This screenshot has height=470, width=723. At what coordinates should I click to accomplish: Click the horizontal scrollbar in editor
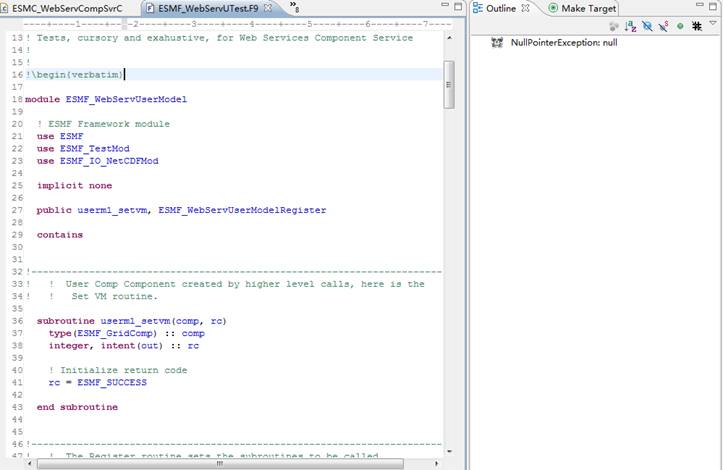pyautogui.click(x=200, y=464)
